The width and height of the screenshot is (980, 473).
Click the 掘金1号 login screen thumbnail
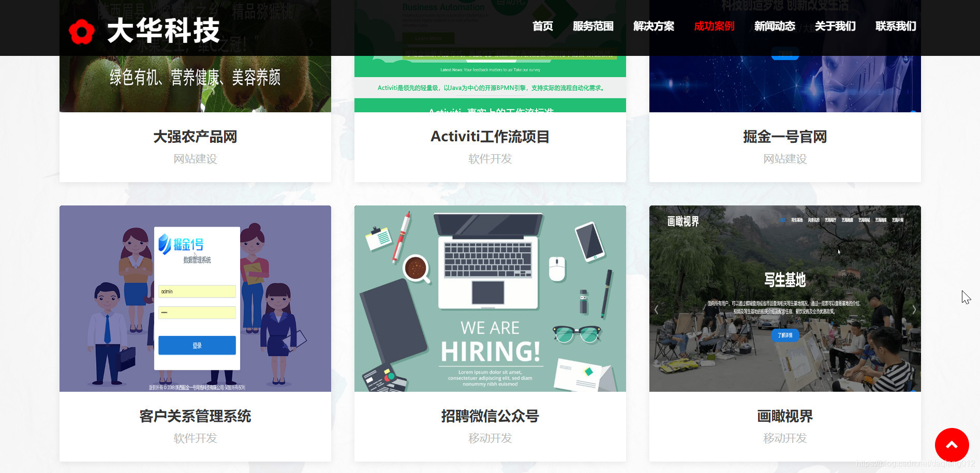[195, 299]
